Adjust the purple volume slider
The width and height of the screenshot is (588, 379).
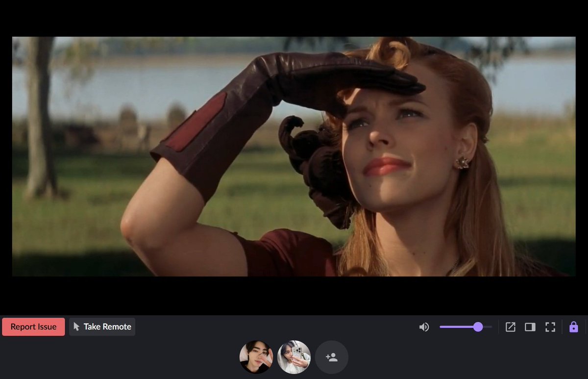point(465,327)
